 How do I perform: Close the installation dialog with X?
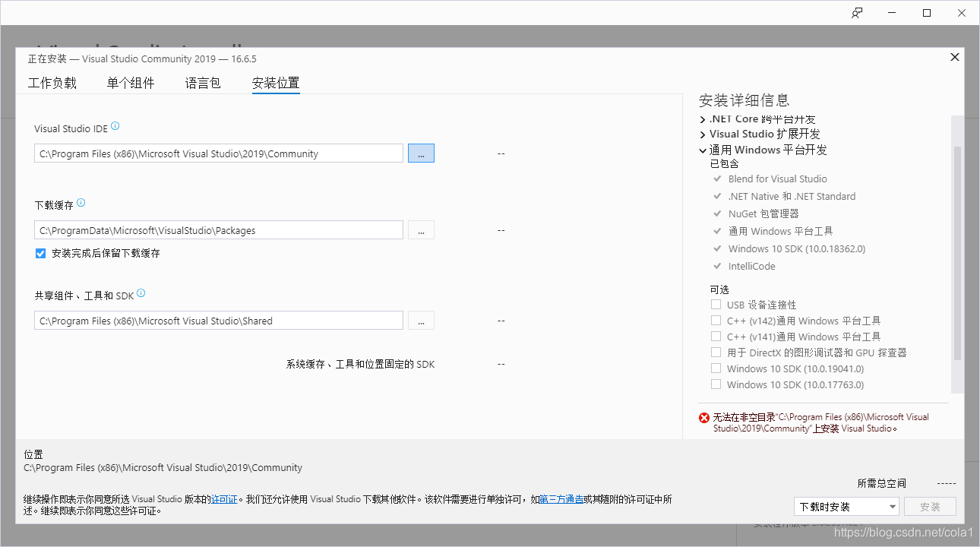click(x=955, y=57)
